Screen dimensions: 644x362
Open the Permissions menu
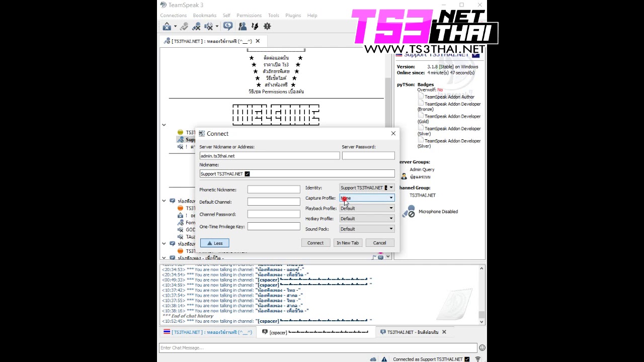[249, 16]
